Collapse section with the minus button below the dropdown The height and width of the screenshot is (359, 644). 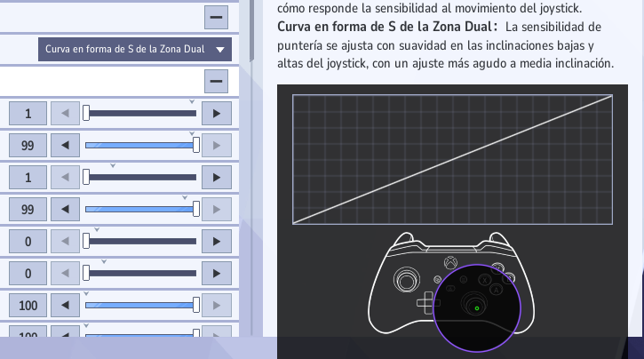coord(216,81)
